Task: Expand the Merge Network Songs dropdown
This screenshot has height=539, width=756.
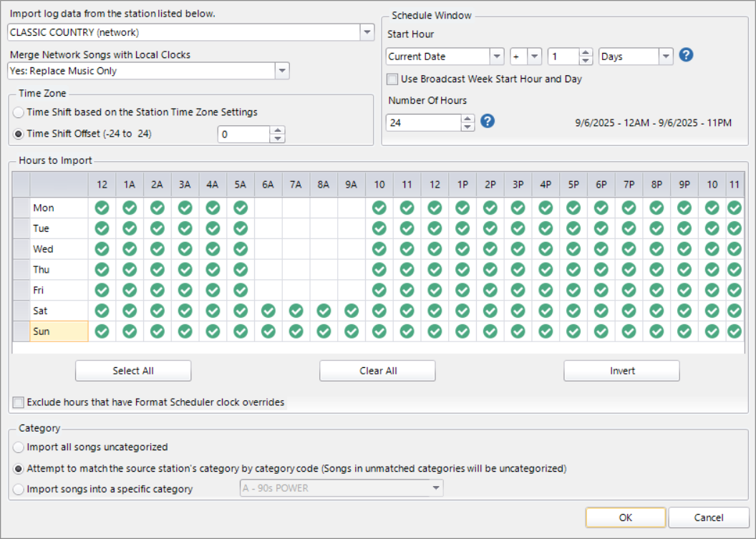Action: (x=281, y=71)
